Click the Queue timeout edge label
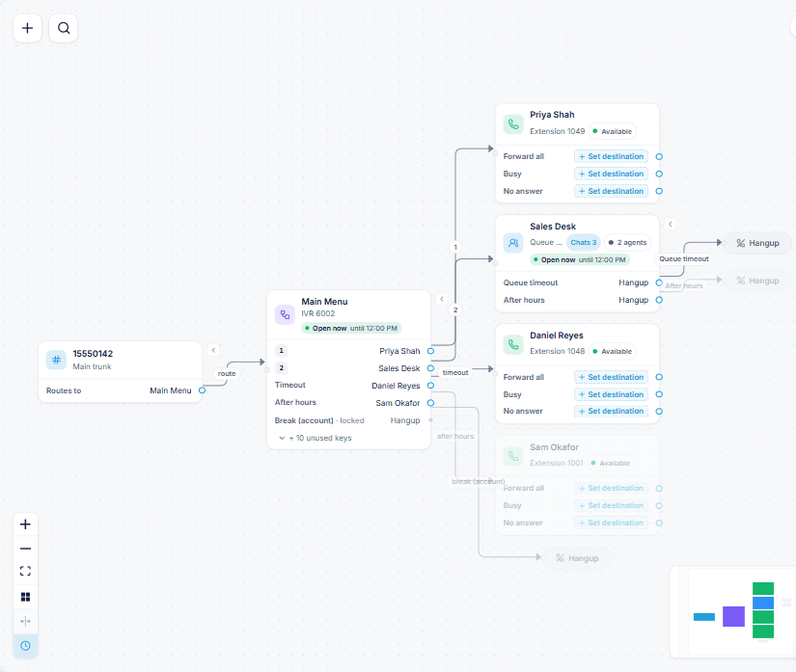The image size is (796, 672). pos(684,258)
